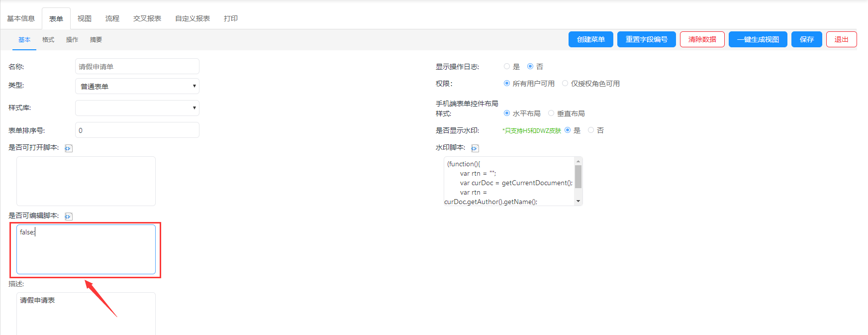Screen dimensions: 868x335
Task: Open the 格式 sub-tab
Action: coord(48,40)
